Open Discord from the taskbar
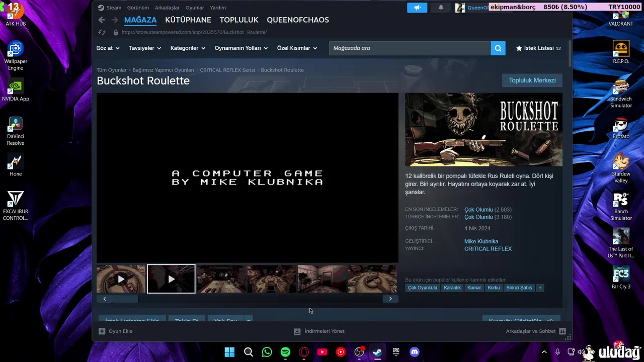This screenshot has width=644, height=362. (x=415, y=352)
